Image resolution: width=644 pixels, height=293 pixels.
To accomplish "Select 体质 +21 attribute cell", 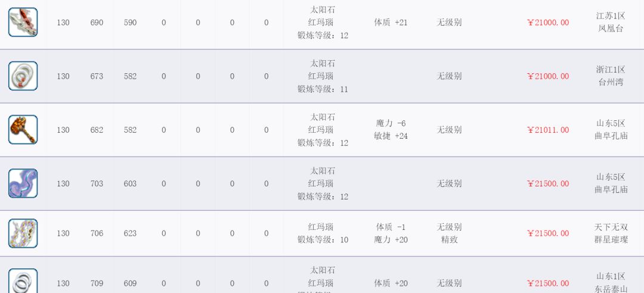I will [x=391, y=23].
